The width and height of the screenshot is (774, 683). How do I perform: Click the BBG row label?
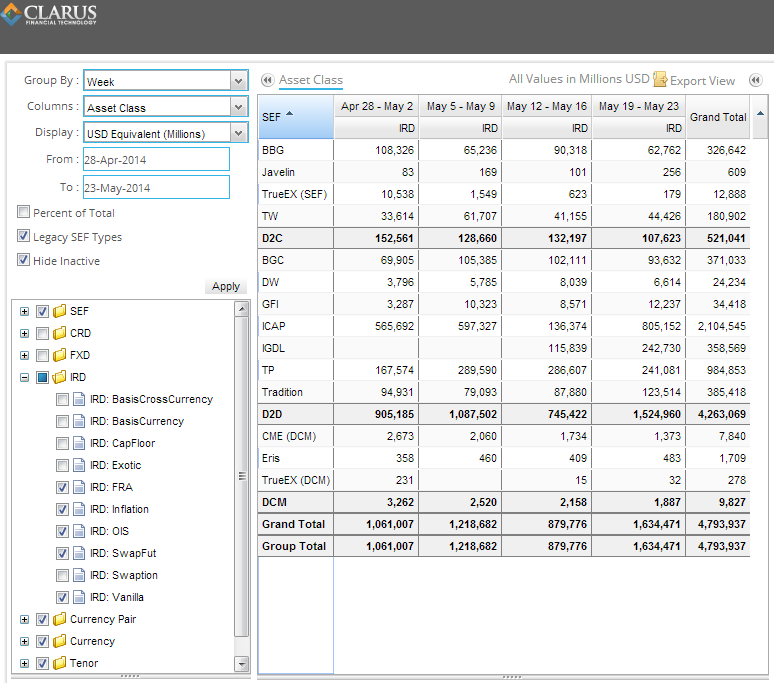coord(272,150)
